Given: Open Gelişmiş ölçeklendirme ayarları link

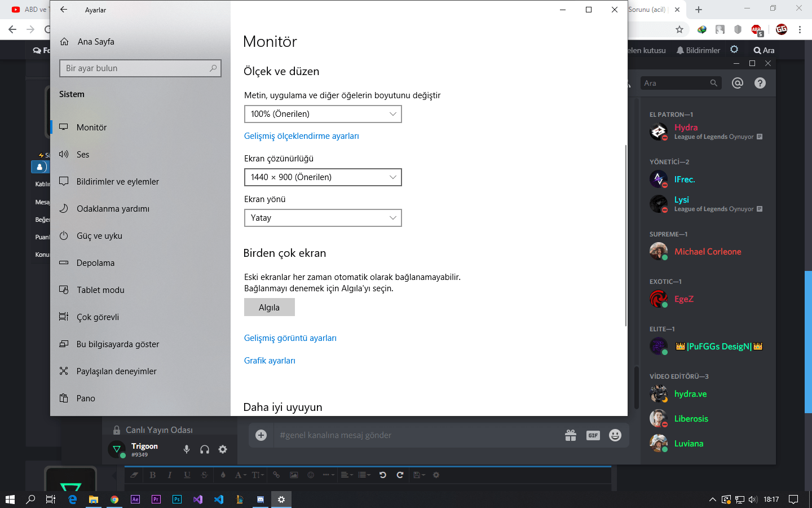Looking at the screenshot, I should coord(301,136).
